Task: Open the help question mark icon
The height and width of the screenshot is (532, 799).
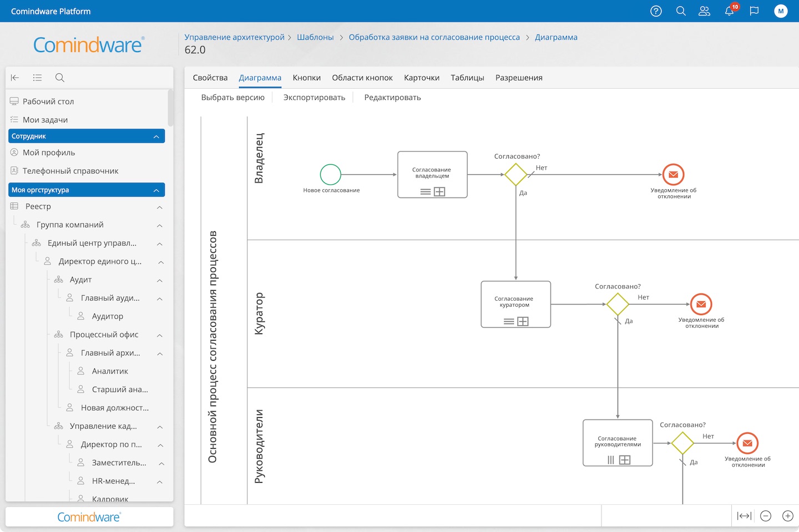Action: [x=656, y=11]
